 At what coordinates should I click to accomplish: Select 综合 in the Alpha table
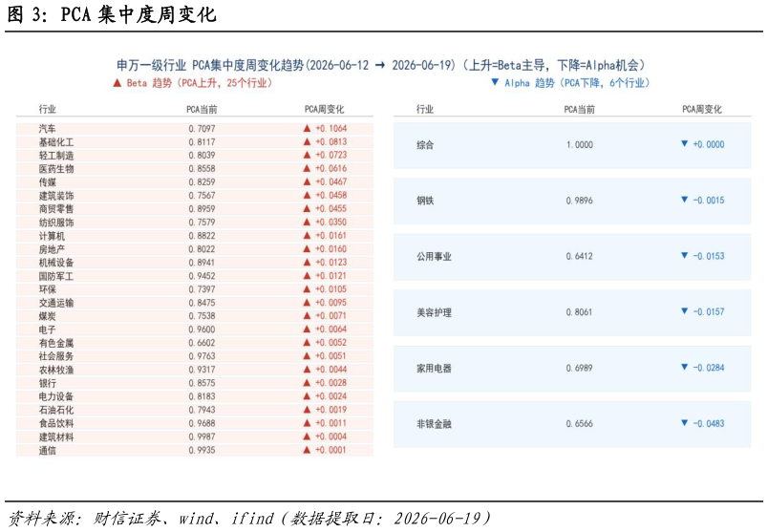pos(425,145)
